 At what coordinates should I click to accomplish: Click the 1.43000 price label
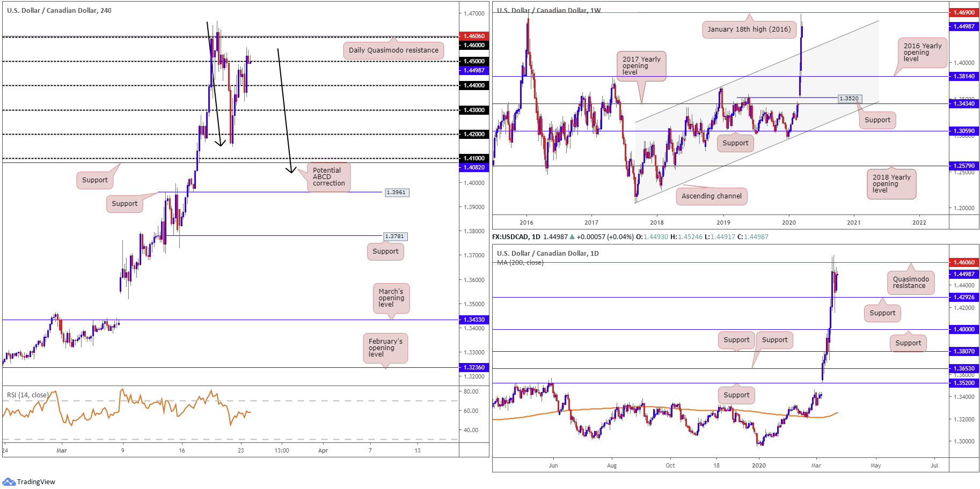474,110
